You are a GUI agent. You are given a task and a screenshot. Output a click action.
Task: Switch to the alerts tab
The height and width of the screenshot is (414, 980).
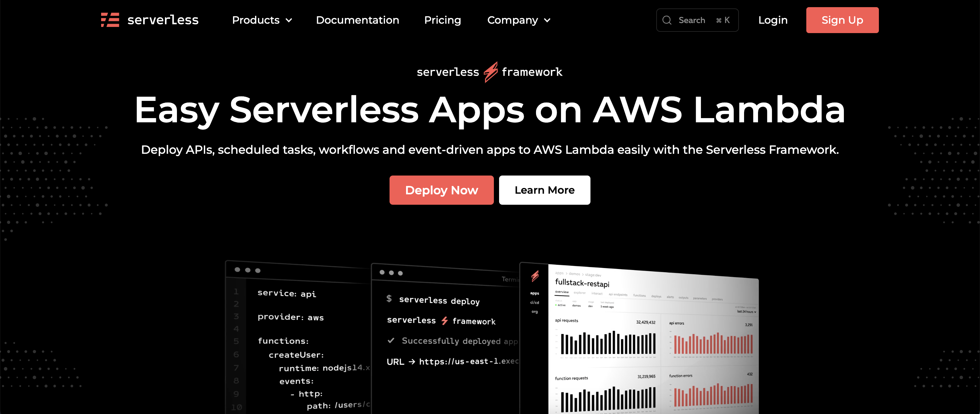(x=670, y=297)
